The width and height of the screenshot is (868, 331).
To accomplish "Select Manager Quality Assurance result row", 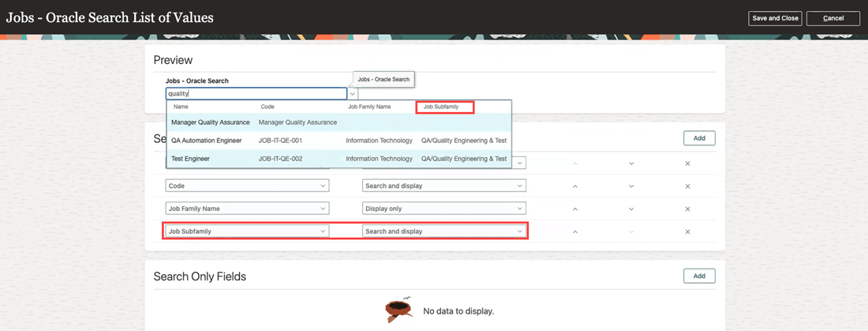I will tap(339, 122).
